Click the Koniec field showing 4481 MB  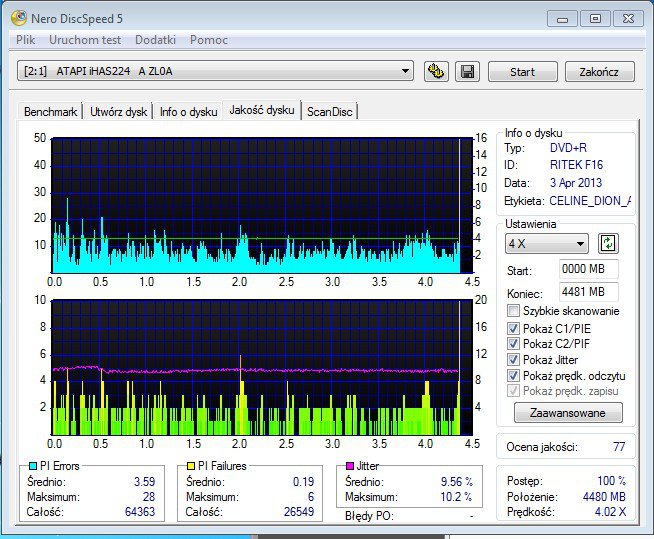pyautogui.click(x=589, y=292)
